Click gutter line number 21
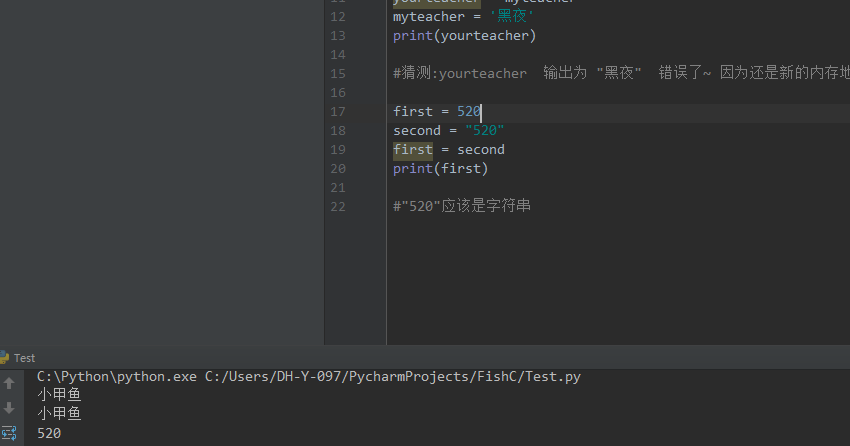 click(338, 188)
